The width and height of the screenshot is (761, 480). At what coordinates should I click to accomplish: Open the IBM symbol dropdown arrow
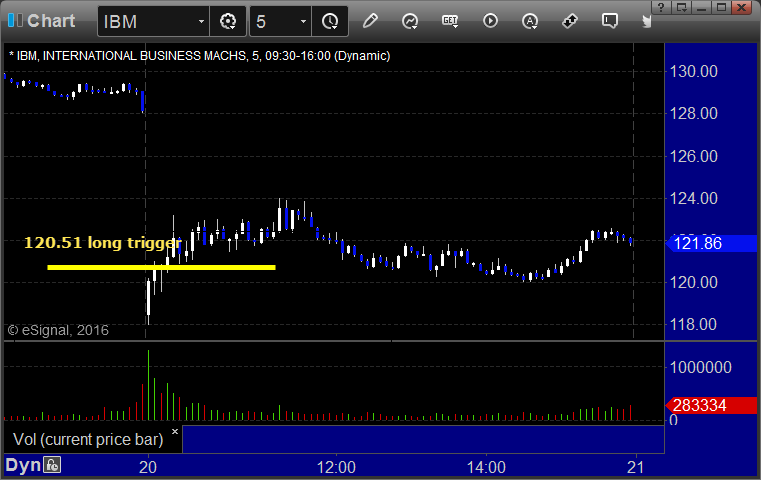201,22
